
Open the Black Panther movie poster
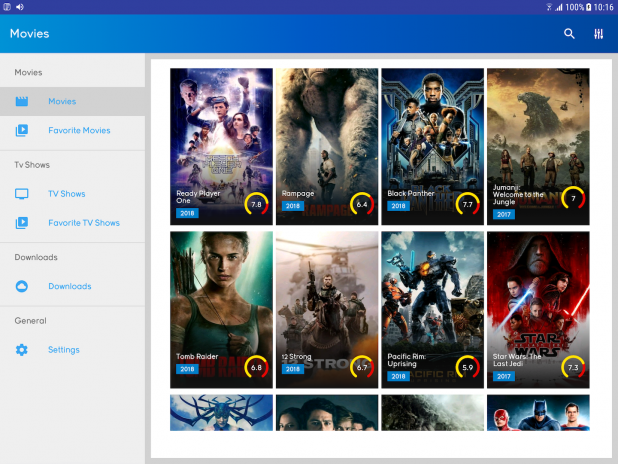tap(432, 146)
